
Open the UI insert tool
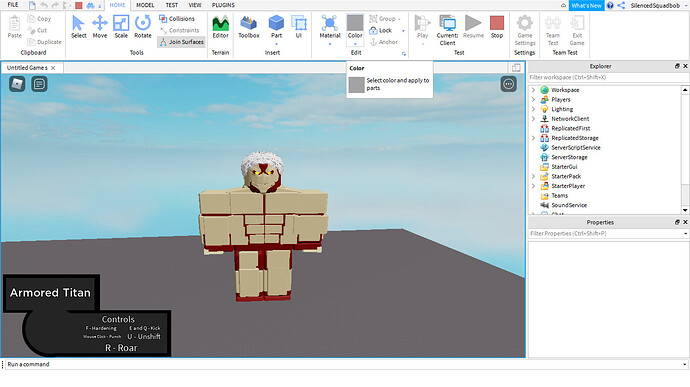pos(299,27)
